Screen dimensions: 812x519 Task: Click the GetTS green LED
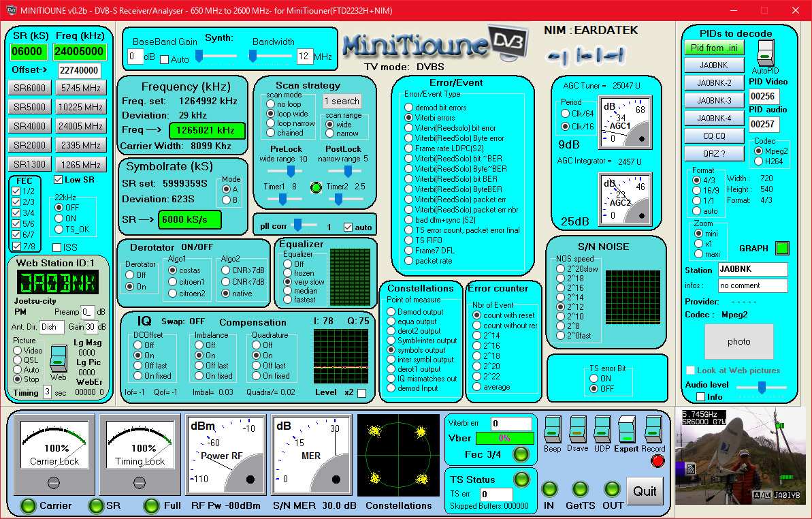[x=580, y=489]
